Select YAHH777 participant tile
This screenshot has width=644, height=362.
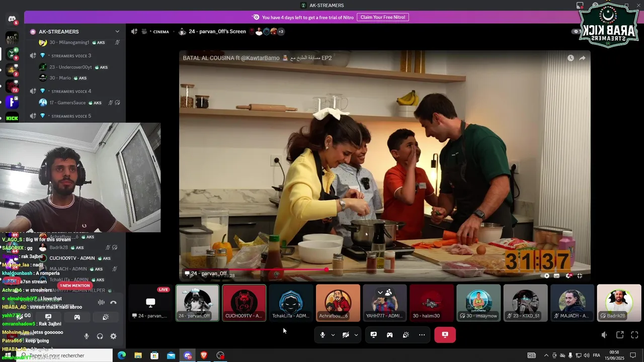coord(384,303)
